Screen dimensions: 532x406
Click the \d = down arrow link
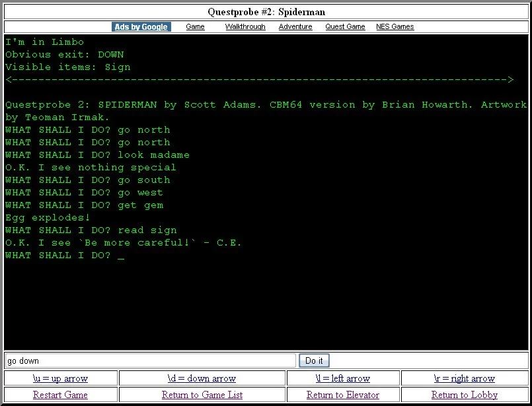[x=202, y=378]
